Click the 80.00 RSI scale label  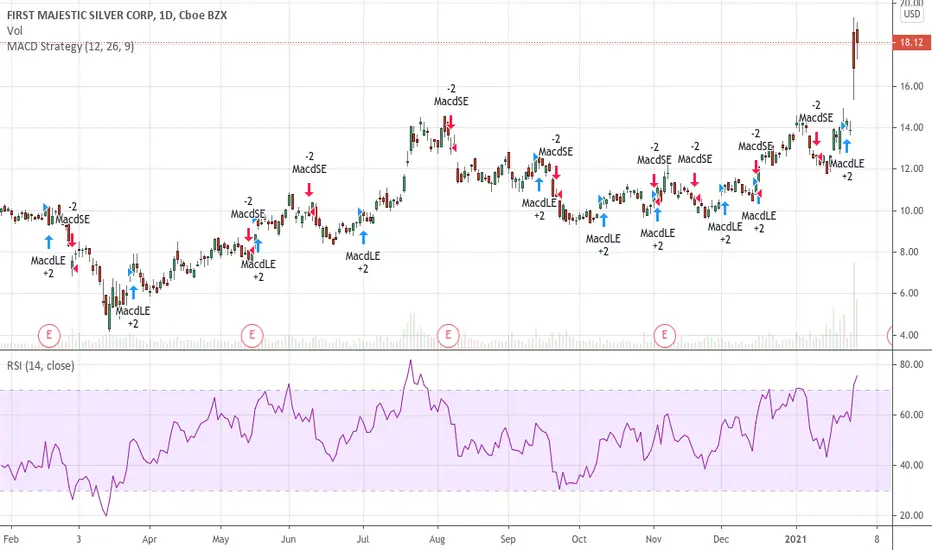point(911,364)
